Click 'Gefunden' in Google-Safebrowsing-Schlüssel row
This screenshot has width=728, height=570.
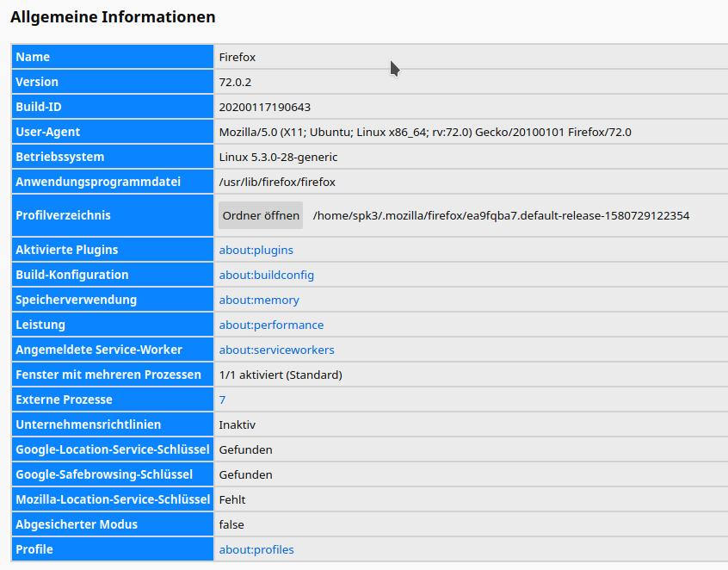tap(245, 474)
